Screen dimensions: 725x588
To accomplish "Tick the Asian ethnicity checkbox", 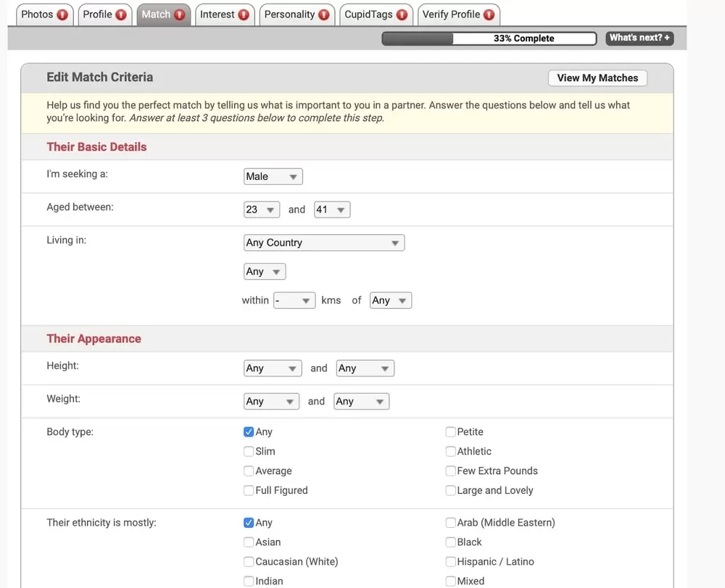I will [x=249, y=542].
